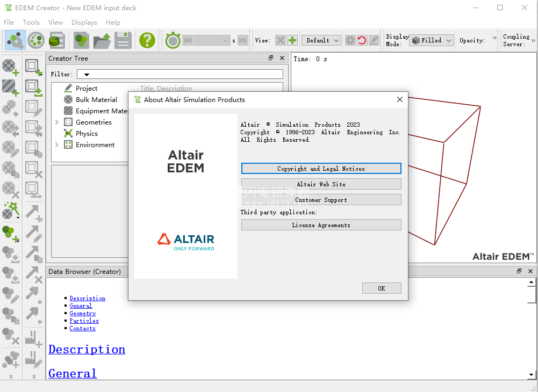Expand hidden Coupling Server toolbar chevron
The height and width of the screenshot is (392, 538).
click(x=533, y=40)
